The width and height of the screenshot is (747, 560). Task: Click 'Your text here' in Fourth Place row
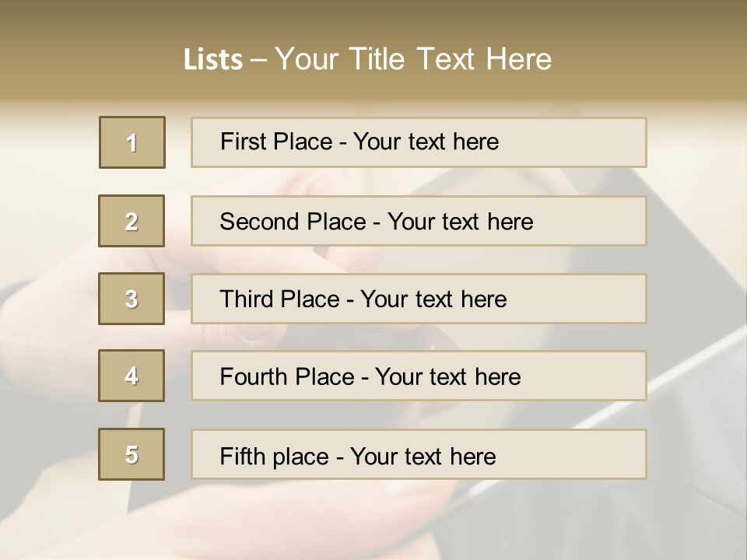click(447, 377)
